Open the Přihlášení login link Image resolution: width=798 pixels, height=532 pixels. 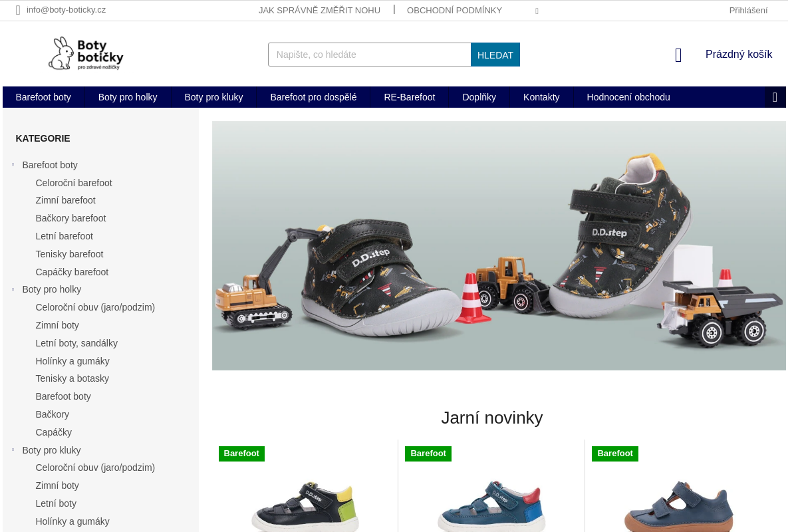748,10
